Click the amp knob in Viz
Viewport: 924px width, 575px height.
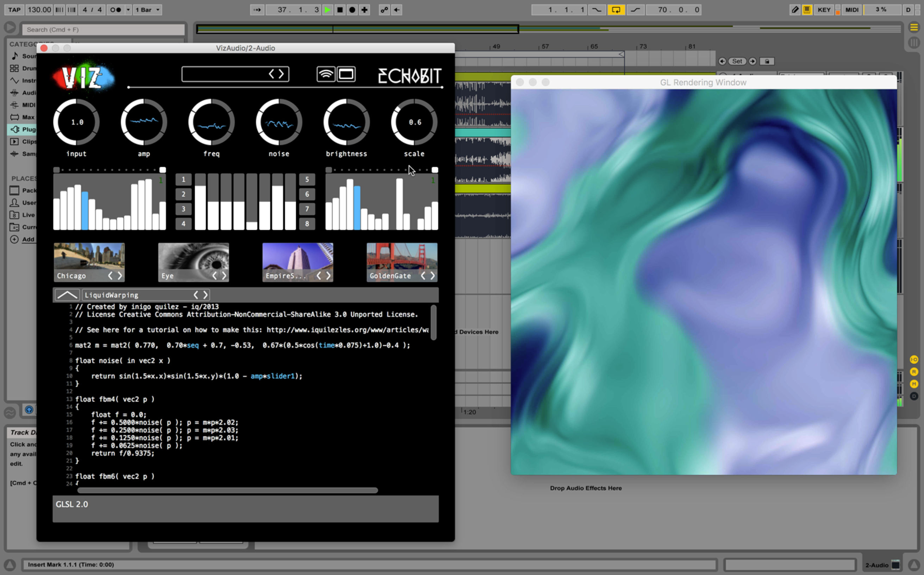144,122
